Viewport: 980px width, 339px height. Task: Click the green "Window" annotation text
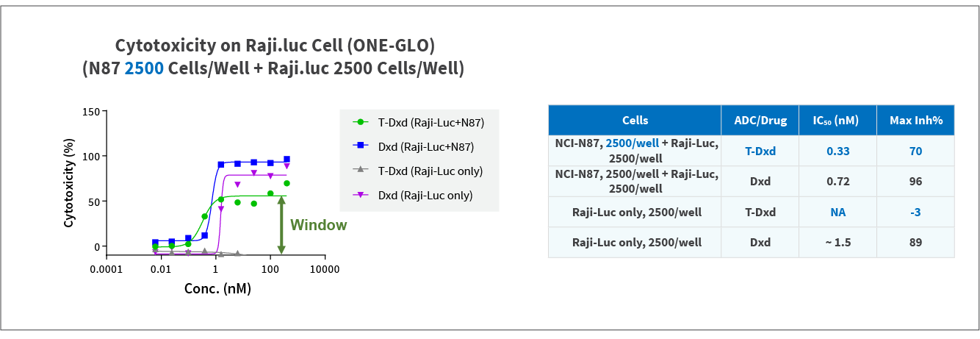tap(318, 225)
